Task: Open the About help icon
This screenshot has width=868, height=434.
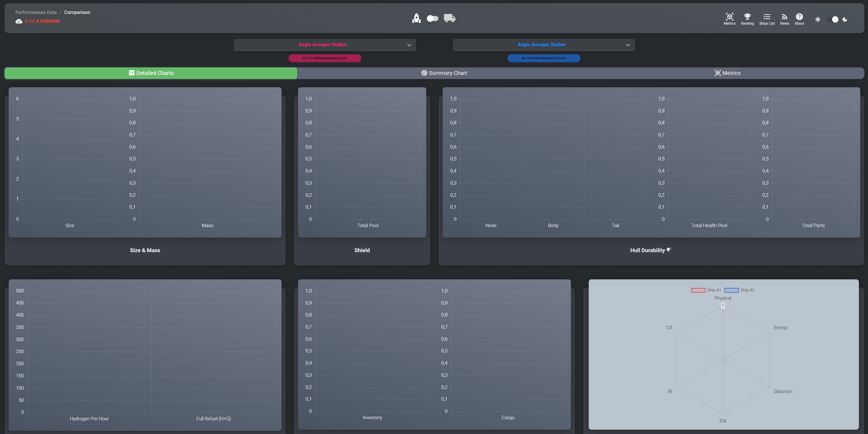Action: 799,19
